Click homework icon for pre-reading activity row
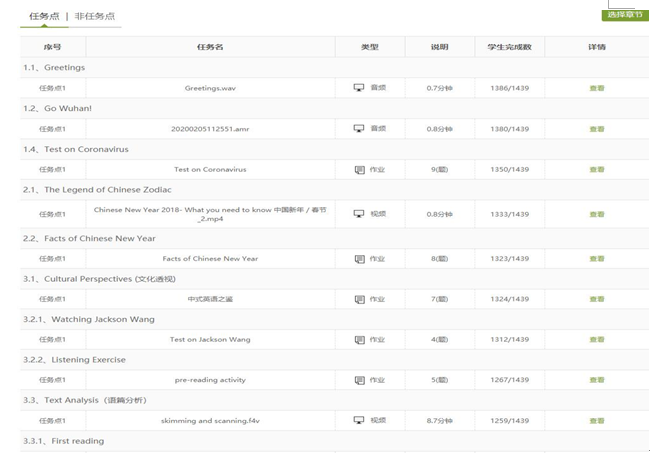The width and height of the screenshot is (650, 460). point(359,380)
